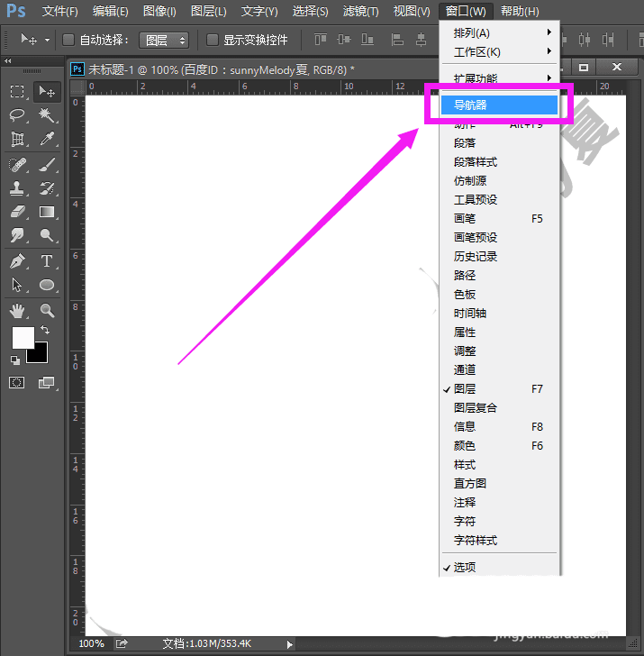The height and width of the screenshot is (656, 644).
Task: Select the Rectangular Marquee tool
Action: point(17,91)
